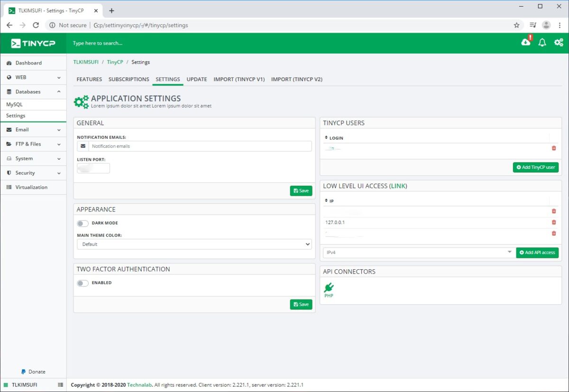
Task: Click the TLKIMSUFI server name in footer
Action: click(x=24, y=385)
